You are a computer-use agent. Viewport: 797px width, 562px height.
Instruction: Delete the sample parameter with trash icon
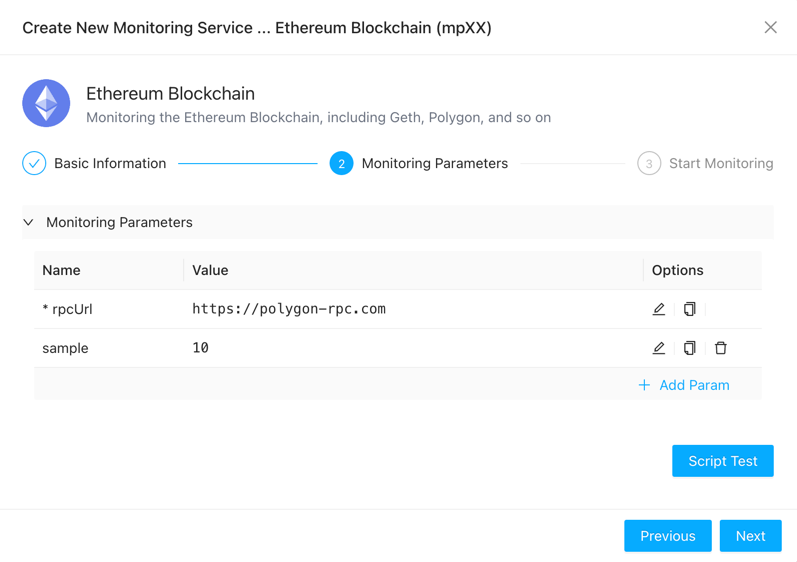(721, 348)
